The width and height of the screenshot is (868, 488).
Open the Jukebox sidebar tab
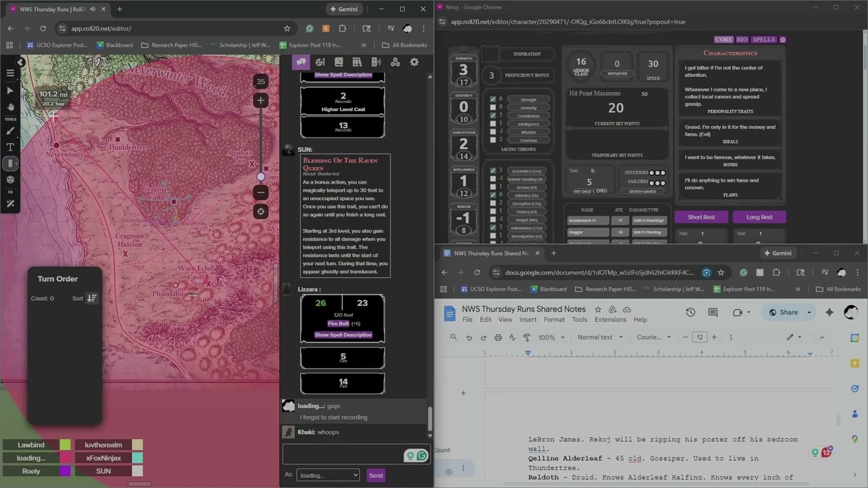coord(376,62)
